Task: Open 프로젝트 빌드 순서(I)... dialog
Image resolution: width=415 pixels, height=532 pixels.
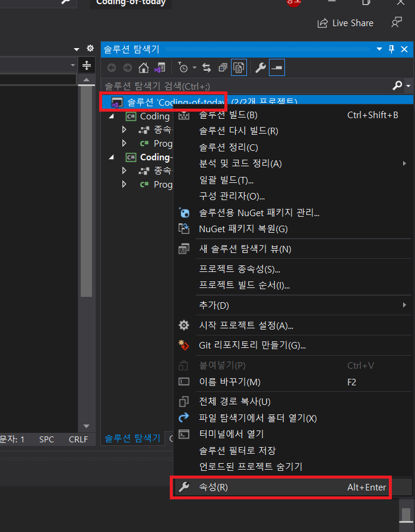Action: tap(293, 286)
